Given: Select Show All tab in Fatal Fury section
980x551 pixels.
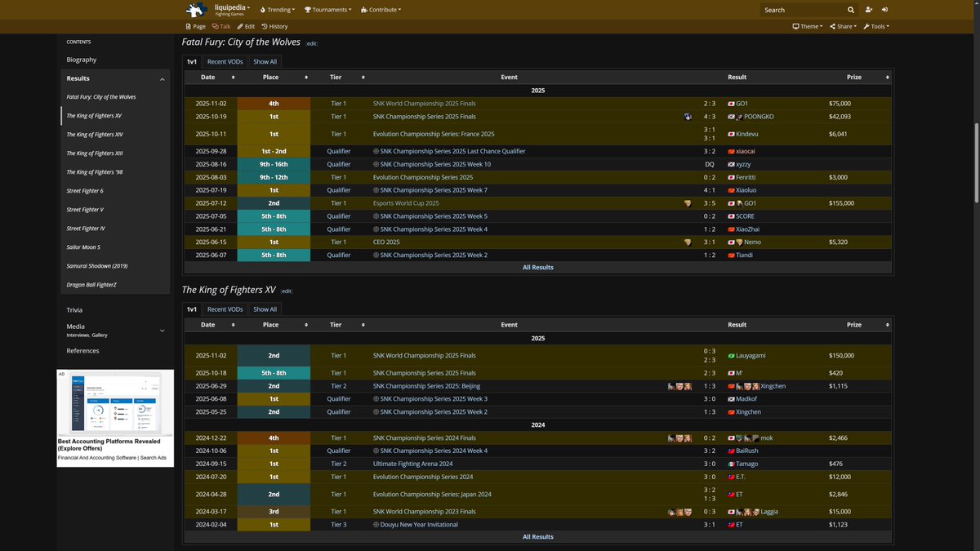Looking at the screenshot, I should 265,61.
